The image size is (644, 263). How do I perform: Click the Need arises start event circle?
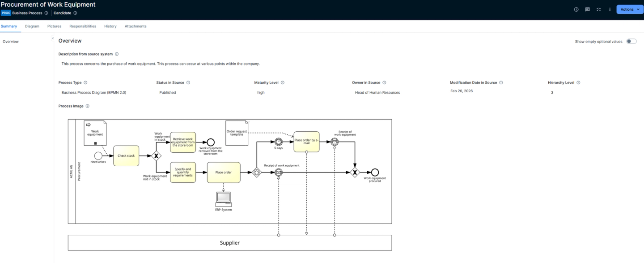coord(98,156)
